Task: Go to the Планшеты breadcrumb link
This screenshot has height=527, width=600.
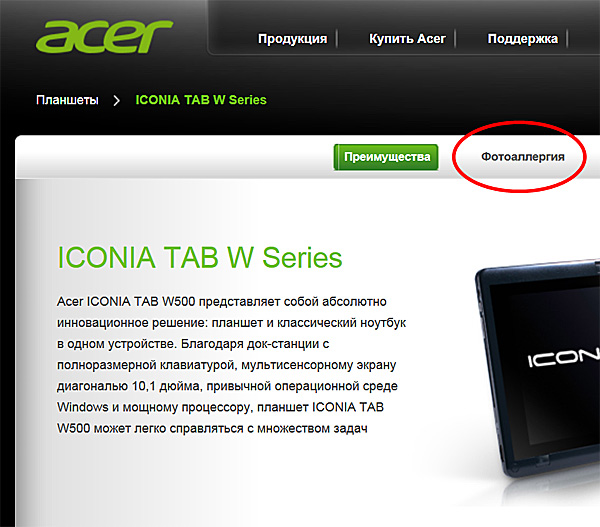Action: coord(67,100)
